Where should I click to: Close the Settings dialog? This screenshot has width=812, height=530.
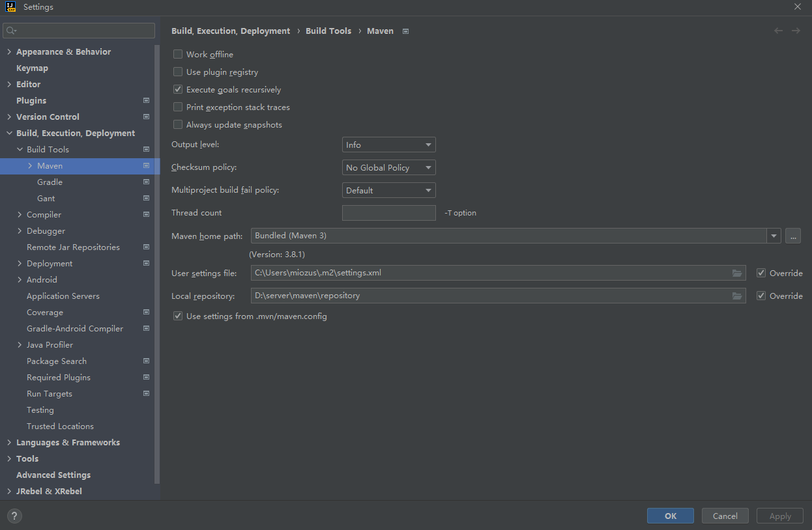click(798, 7)
